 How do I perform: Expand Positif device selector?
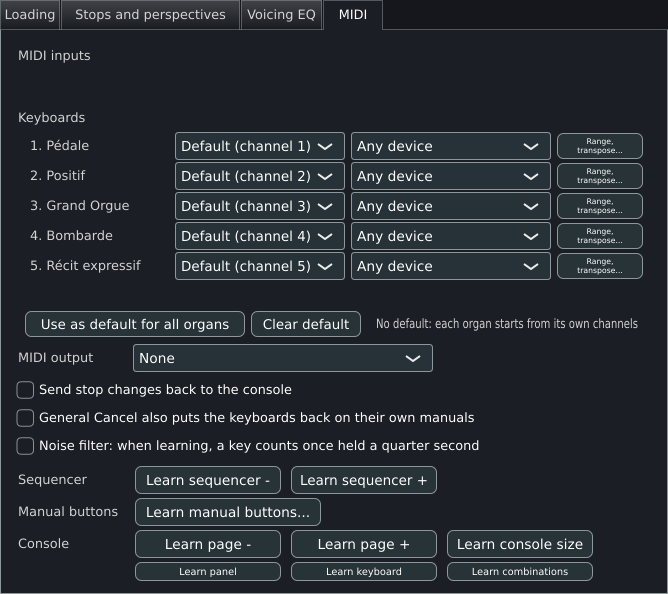point(451,176)
